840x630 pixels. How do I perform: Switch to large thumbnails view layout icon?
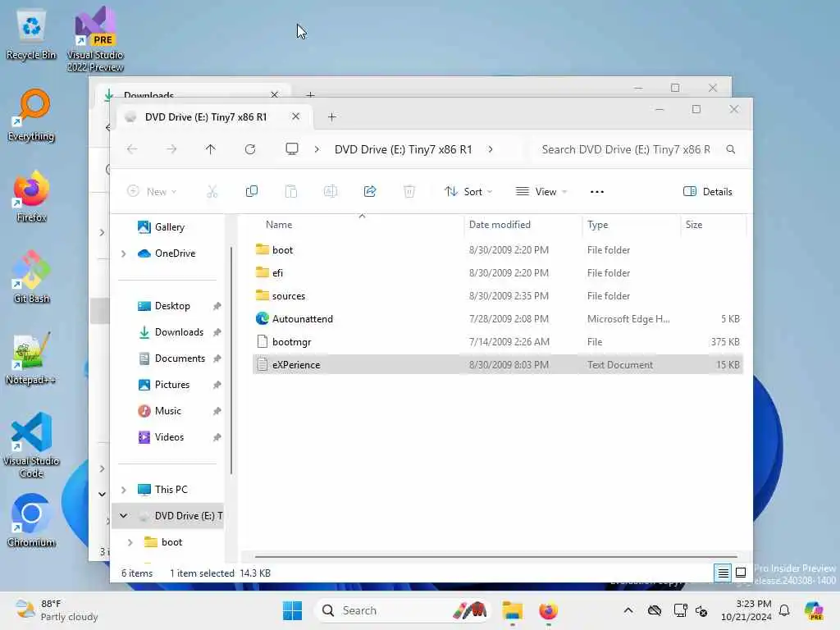741,573
